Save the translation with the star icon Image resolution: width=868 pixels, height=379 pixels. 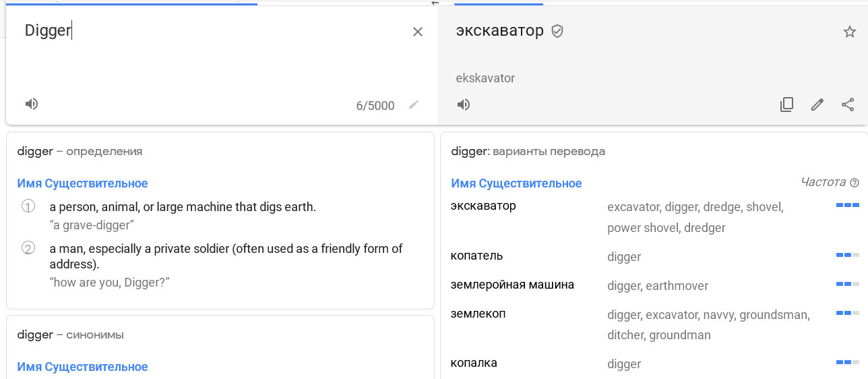(x=850, y=32)
